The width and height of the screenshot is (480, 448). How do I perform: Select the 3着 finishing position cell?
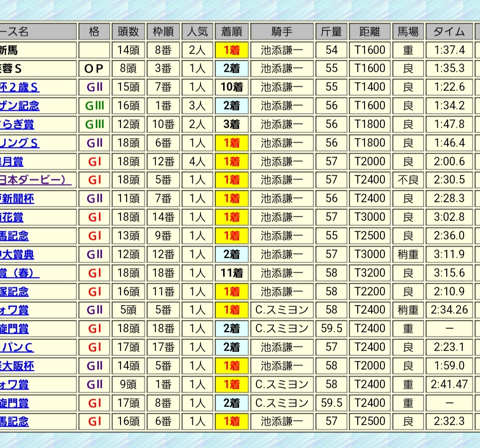tap(232, 124)
